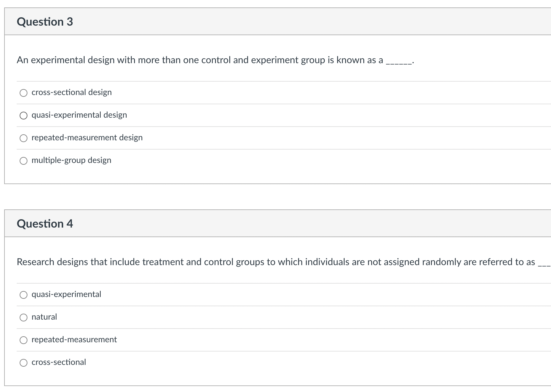551x392 pixels.
Task: Click the repeated-measurement design answer text
Action: tap(87, 137)
